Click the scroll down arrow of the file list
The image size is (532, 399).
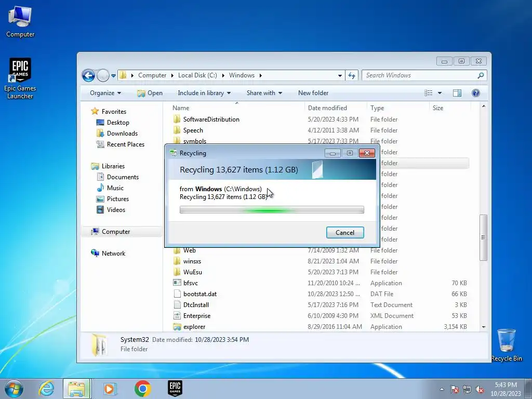click(x=484, y=327)
